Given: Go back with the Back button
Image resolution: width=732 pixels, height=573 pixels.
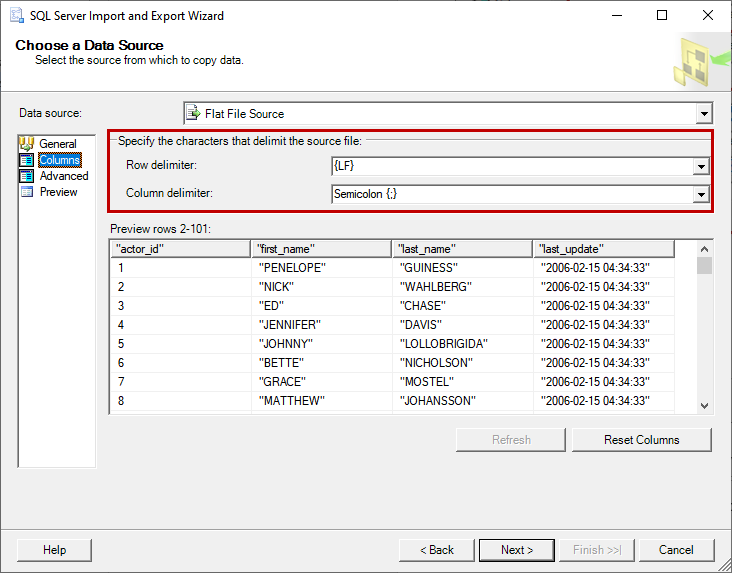Looking at the screenshot, I should click(x=437, y=550).
